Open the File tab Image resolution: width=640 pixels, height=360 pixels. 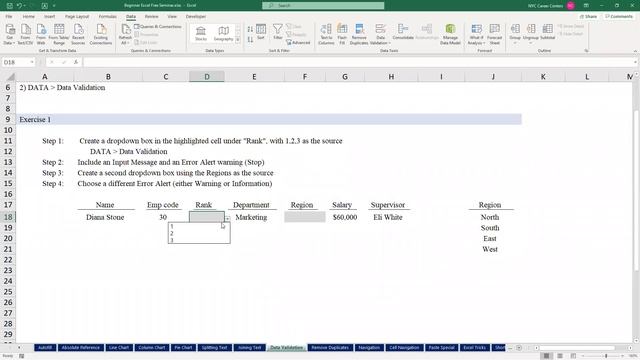(9, 17)
